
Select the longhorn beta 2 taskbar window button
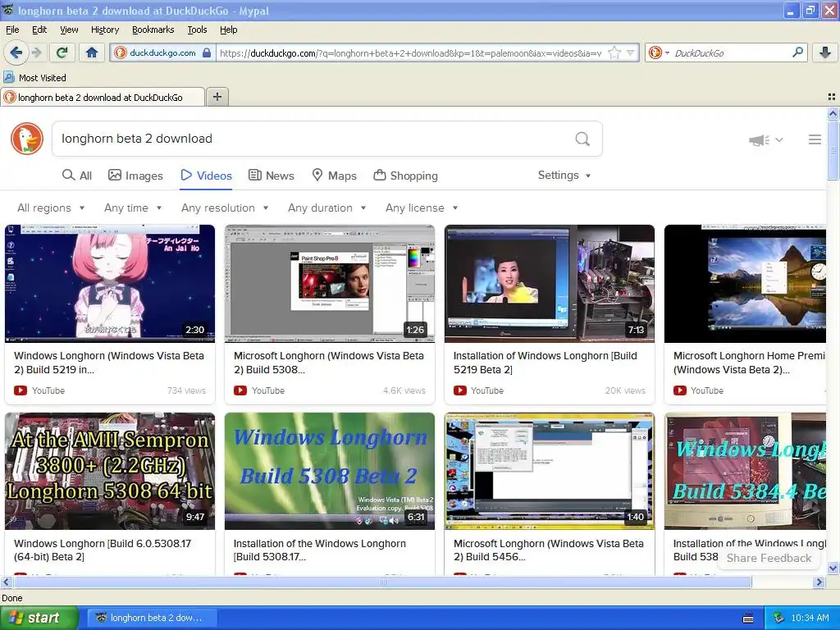(x=152, y=618)
